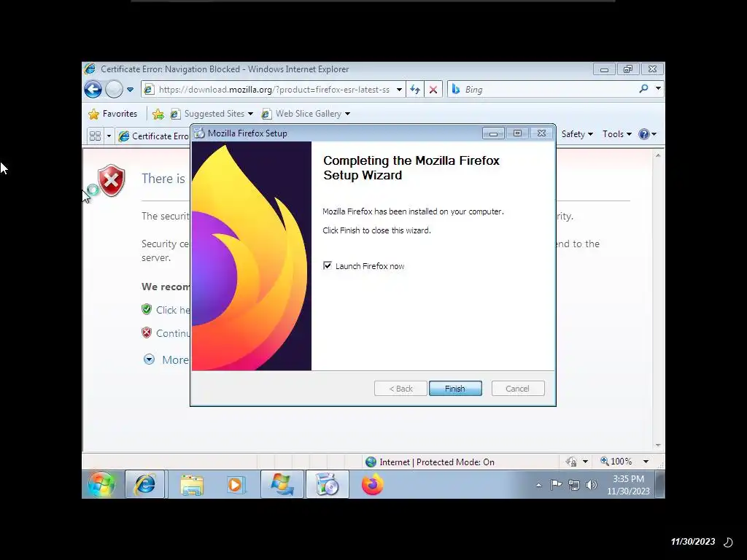Image resolution: width=747 pixels, height=560 pixels.
Task: Open Windows Explorer folder taskbar icon
Action: (x=192, y=485)
